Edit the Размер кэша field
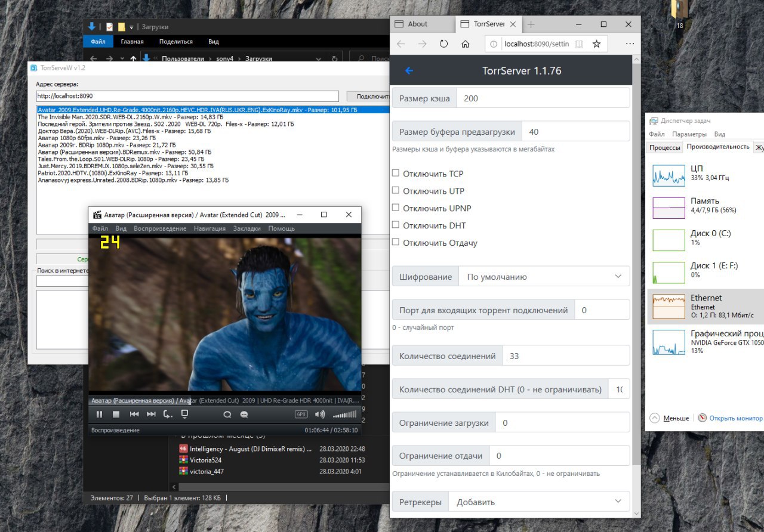764x532 pixels. 543,98
